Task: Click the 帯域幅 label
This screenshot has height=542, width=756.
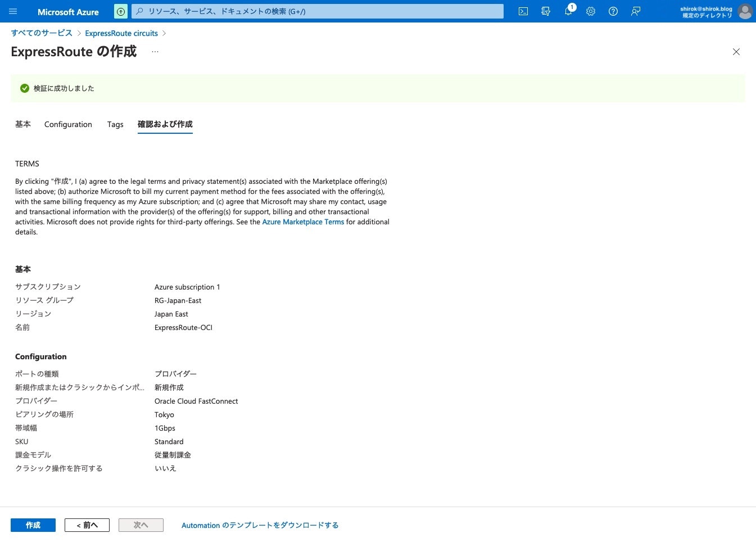Action: pyautogui.click(x=26, y=428)
